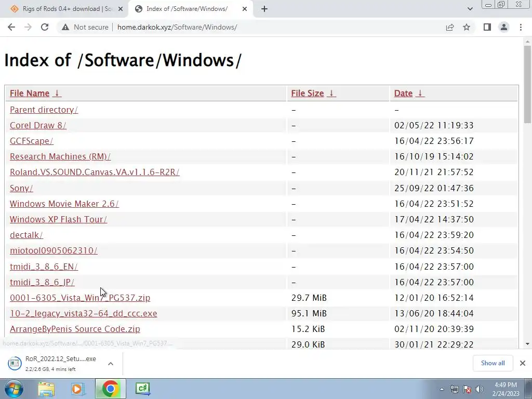Reload the current page
This screenshot has width=532, height=399.
click(45, 27)
